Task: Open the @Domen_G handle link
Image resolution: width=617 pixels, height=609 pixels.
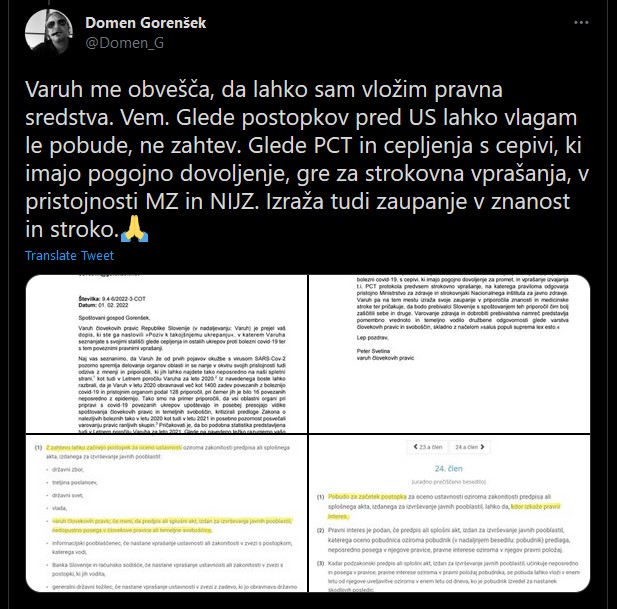Action: pos(124,42)
